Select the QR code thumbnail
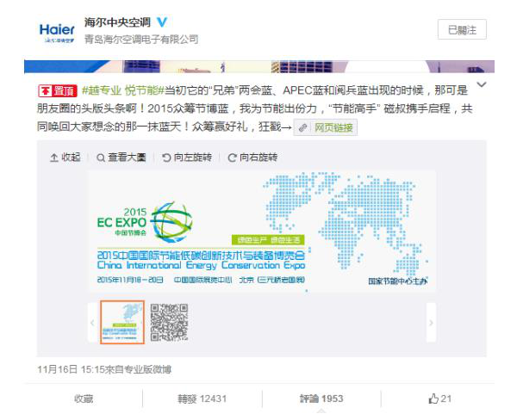This screenshot has width=517, height=420. 169,322
